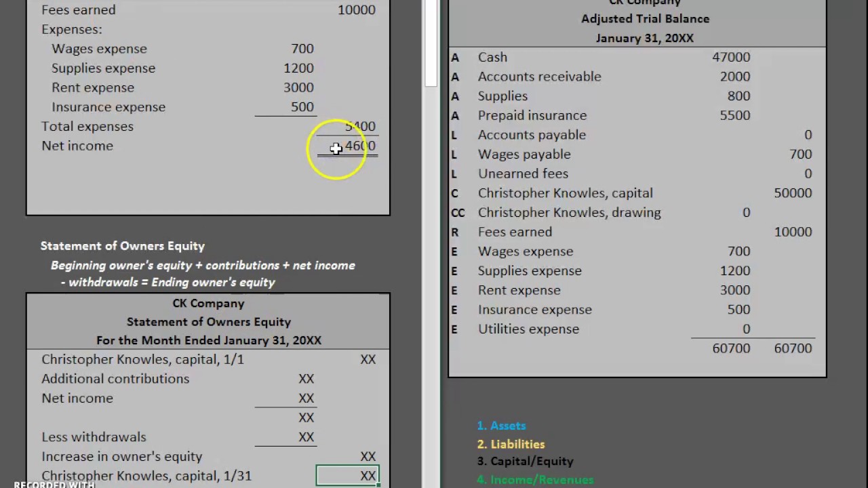This screenshot has height=488, width=868.
Task: Select Christopher Knowles, drawing row label
Action: point(569,213)
